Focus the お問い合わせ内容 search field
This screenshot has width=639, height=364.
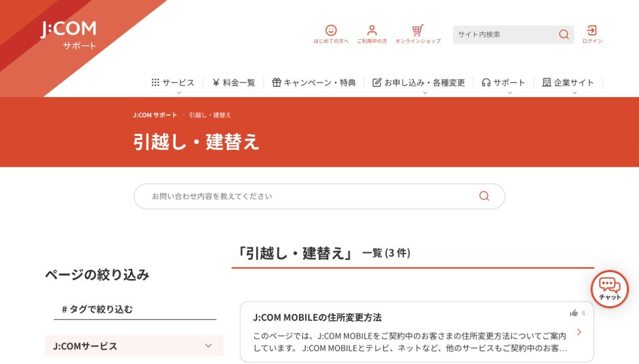[x=319, y=196]
